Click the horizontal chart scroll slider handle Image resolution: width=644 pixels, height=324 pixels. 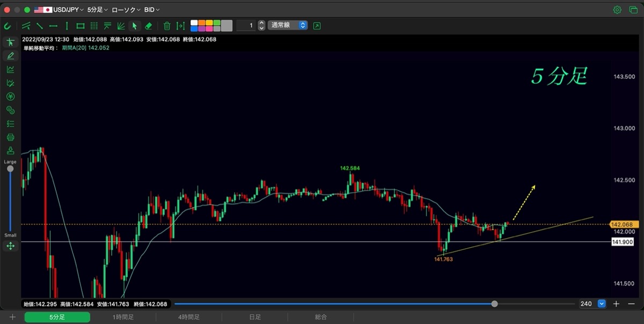point(494,304)
